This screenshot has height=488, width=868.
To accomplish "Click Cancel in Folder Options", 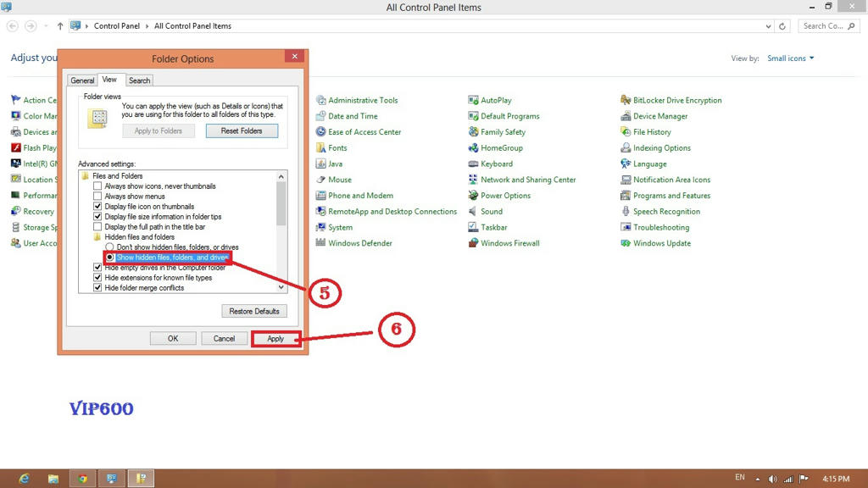I will (224, 339).
